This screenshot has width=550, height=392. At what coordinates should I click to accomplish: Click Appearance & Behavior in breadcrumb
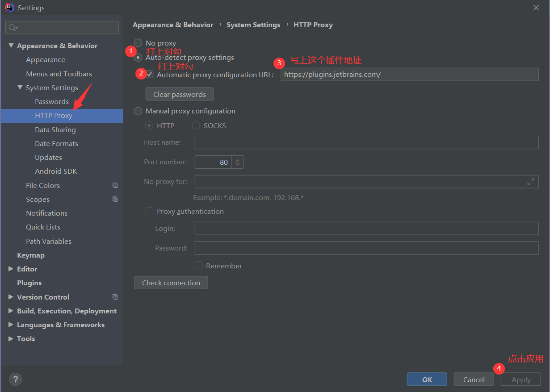pos(173,25)
